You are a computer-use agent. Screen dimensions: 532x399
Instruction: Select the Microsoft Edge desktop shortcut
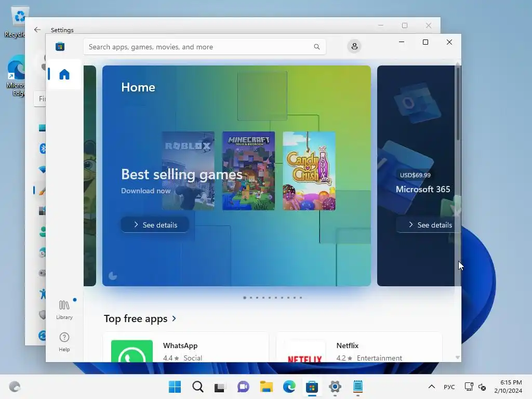[x=15, y=76]
